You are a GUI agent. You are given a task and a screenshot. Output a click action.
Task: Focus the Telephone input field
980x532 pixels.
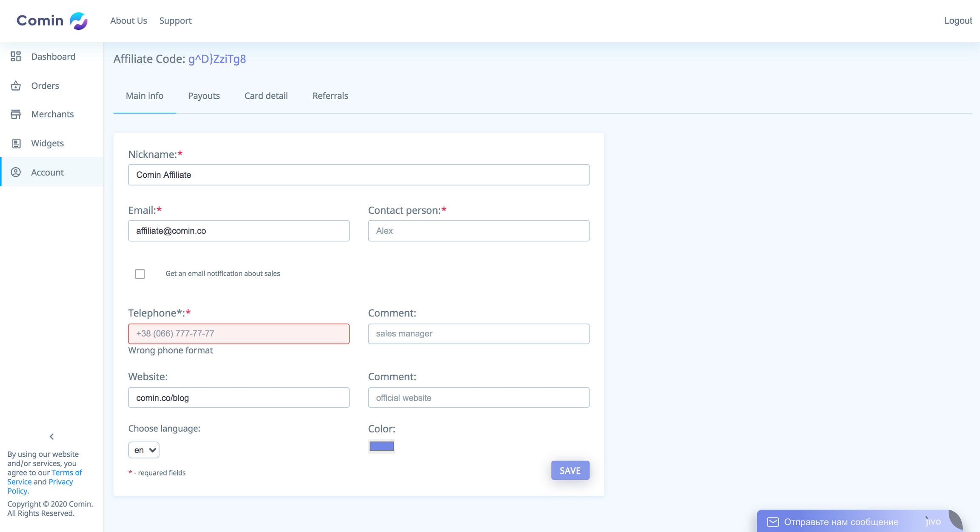[x=239, y=334]
